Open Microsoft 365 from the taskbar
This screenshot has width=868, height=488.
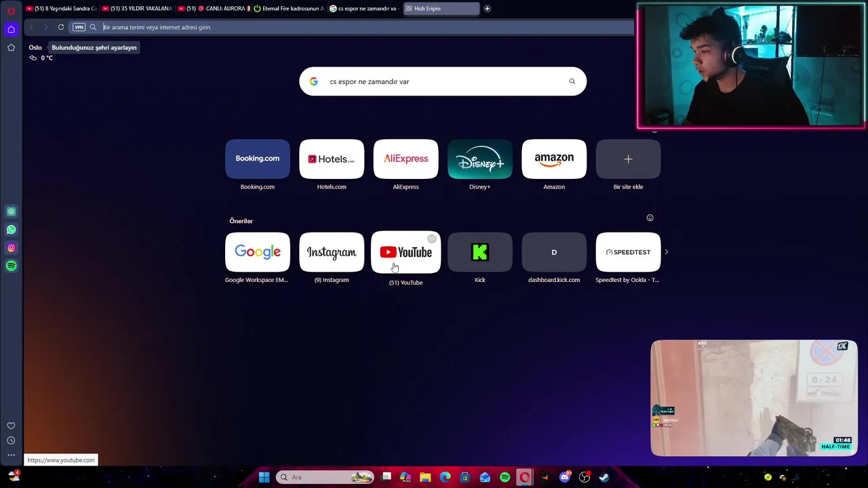[x=406, y=477]
